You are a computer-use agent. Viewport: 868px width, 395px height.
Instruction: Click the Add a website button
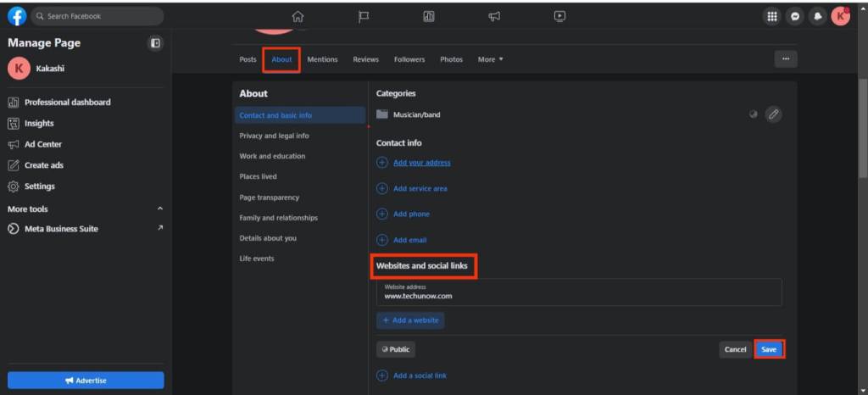point(410,320)
